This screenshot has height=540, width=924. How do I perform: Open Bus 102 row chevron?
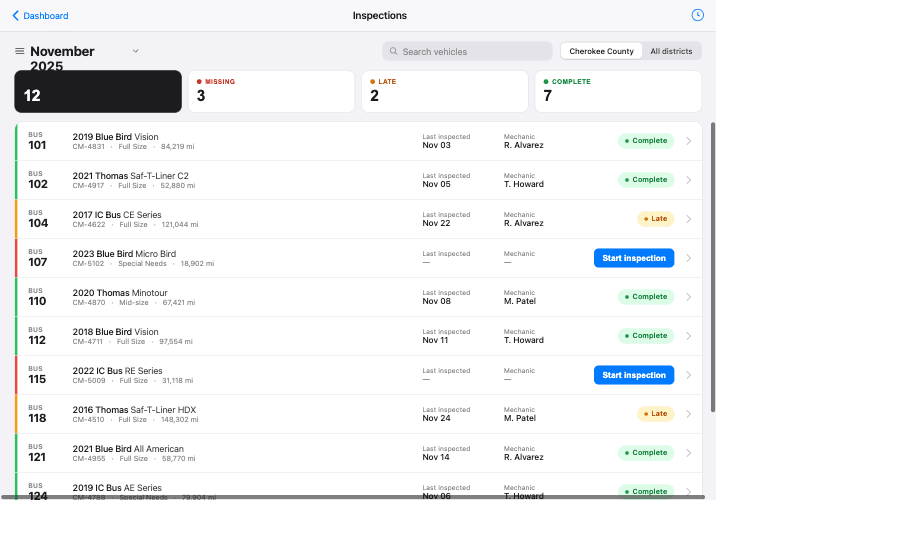[688, 180]
